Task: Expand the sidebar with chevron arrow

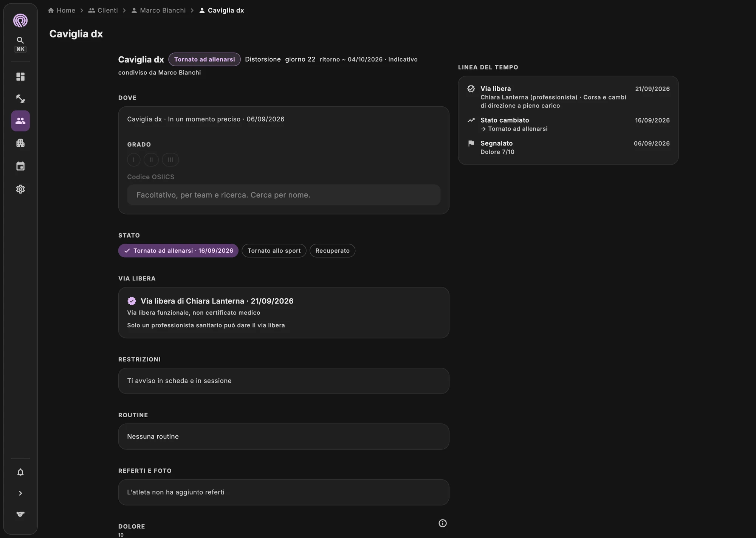Action: [20, 493]
